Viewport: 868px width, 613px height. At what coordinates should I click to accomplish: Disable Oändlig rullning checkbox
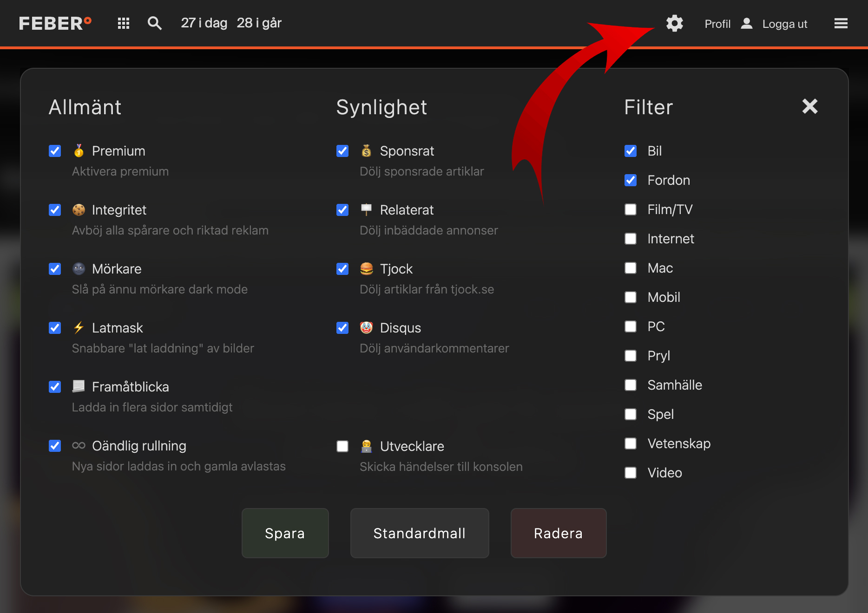coord(55,446)
